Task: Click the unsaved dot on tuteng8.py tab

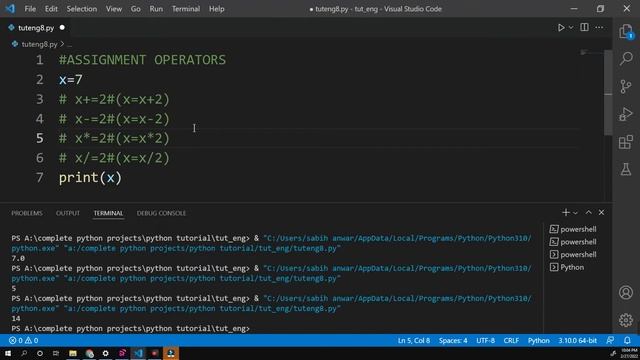Action: point(62,28)
